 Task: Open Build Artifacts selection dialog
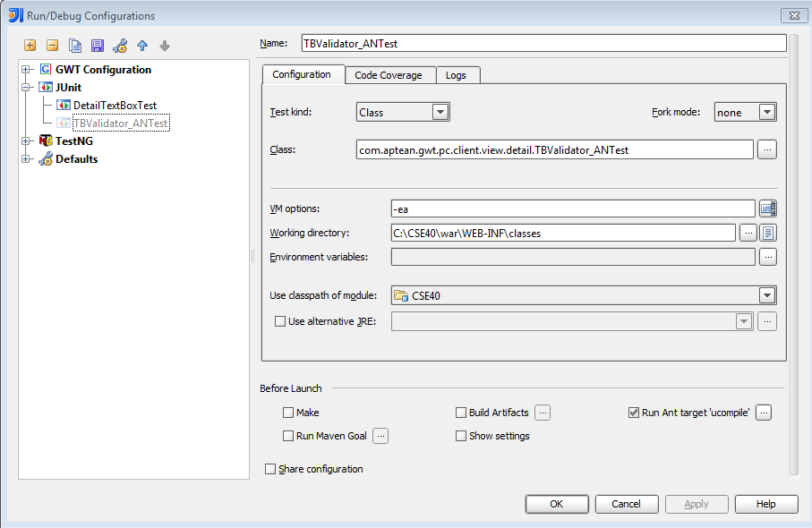[x=543, y=413]
